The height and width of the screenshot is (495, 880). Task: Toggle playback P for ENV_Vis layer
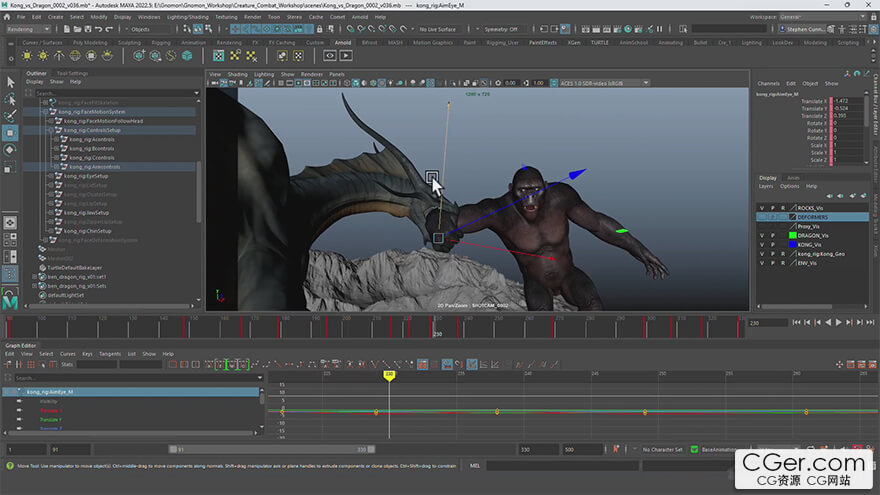point(772,263)
